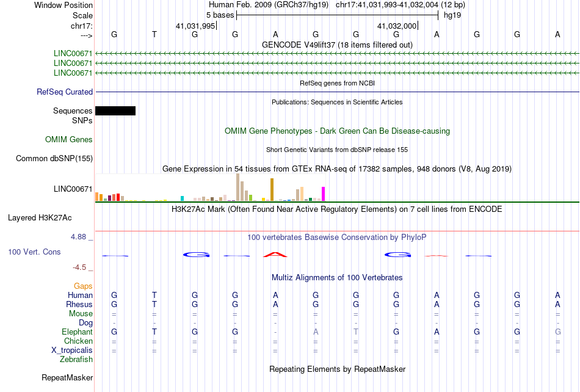Click the X_tropicalis species label
580x392 pixels.
pos(72,350)
